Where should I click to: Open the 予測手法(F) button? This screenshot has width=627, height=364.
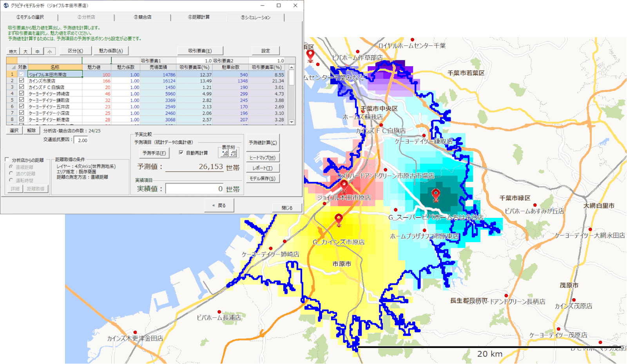pos(154,153)
